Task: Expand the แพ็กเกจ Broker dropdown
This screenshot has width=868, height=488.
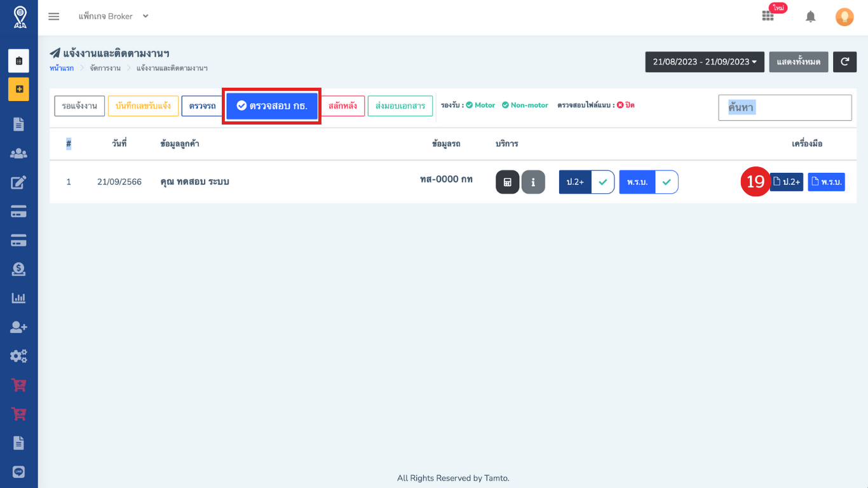Action: click(113, 16)
